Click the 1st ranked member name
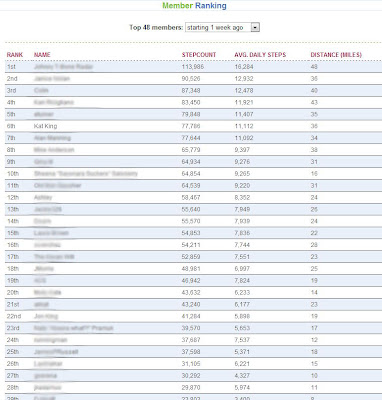 (x=63, y=67)
